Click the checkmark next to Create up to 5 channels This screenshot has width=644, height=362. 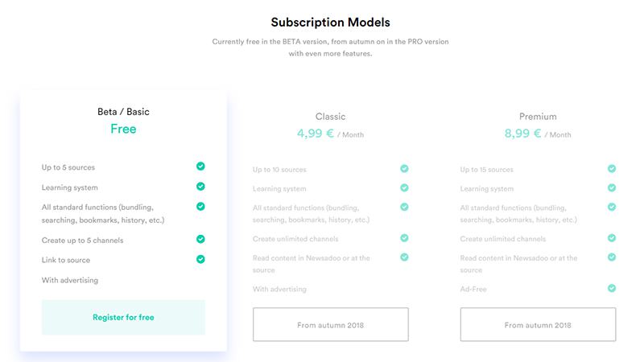click(200, 239)
